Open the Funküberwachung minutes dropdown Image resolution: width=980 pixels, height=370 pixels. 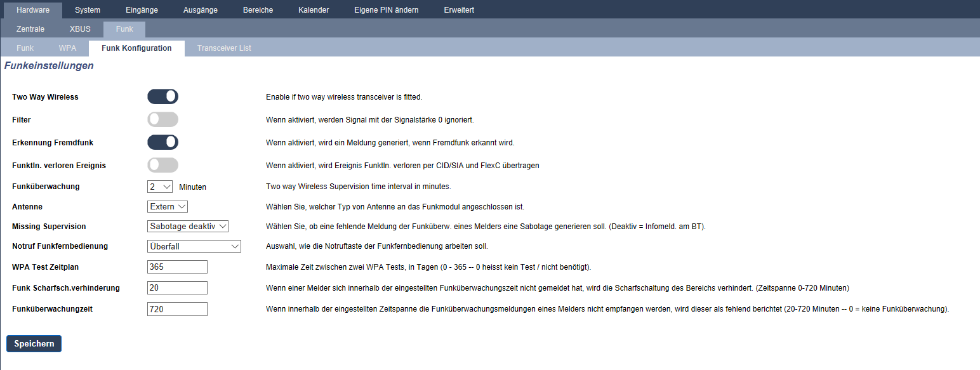point(159,187)
